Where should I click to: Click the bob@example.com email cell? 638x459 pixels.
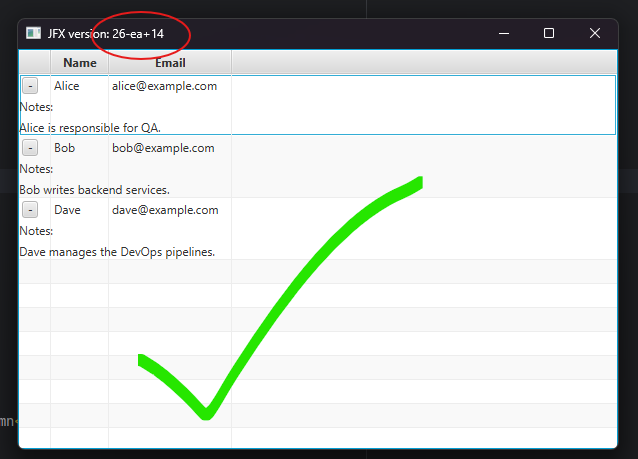pos(163,148)
